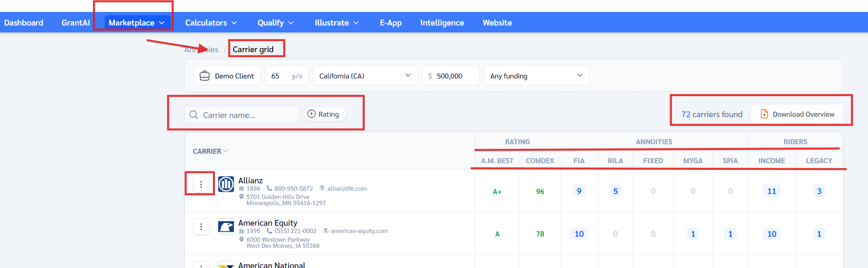
Task: Click the Download Overview document icon
Action: [x=764, y=114]
